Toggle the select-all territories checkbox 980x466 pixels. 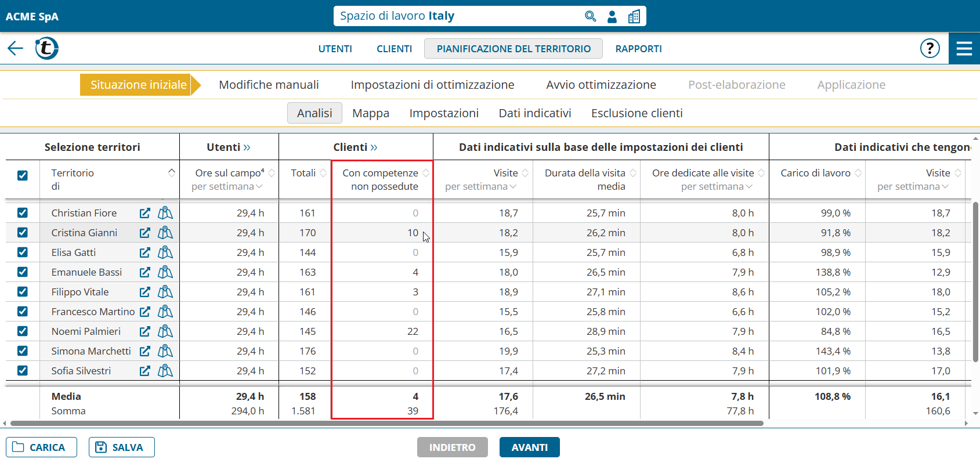point(23,175)
